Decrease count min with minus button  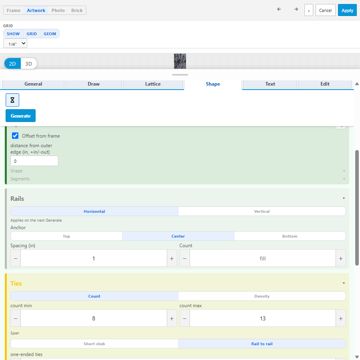[x=15, y=318]
